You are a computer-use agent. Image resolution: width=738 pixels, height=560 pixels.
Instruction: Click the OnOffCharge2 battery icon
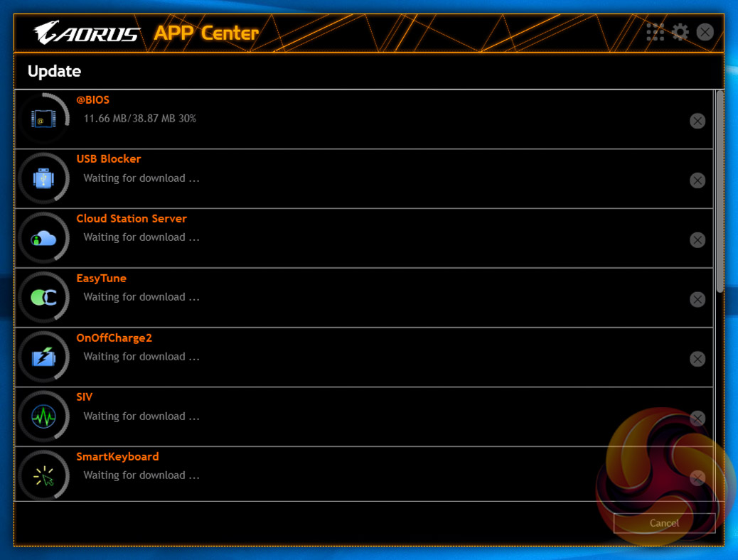pos(43,357)
